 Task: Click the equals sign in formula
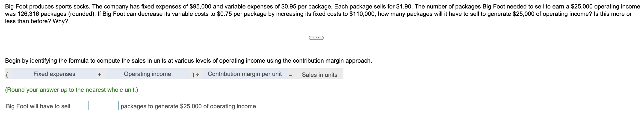tap(290, 75)
